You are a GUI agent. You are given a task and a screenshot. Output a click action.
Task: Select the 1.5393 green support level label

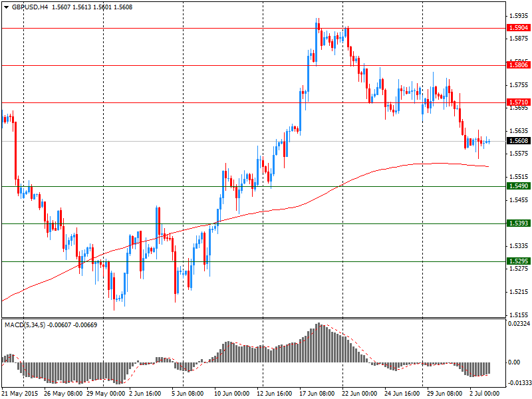pos(519,223)
